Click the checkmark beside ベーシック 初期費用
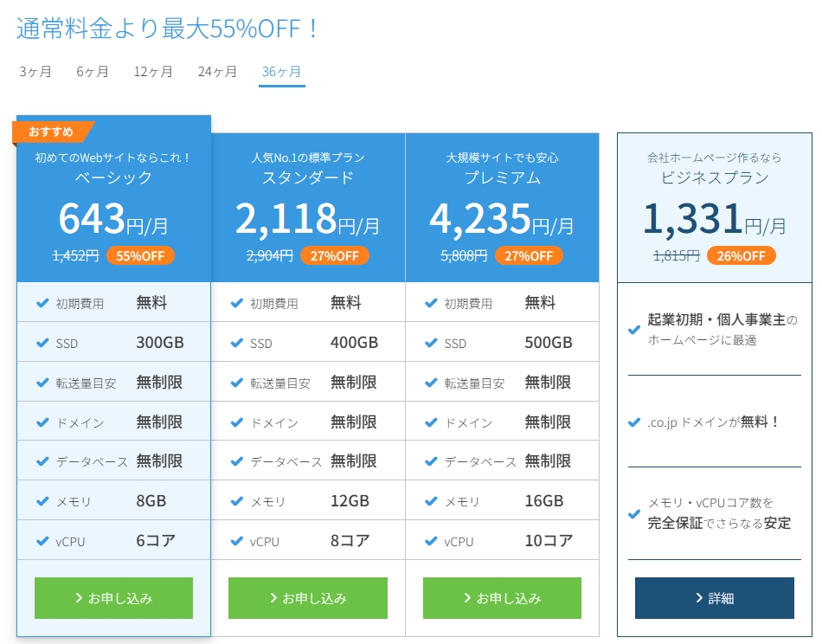Screen dimensions: 822x644 click(x=42, y=303)
